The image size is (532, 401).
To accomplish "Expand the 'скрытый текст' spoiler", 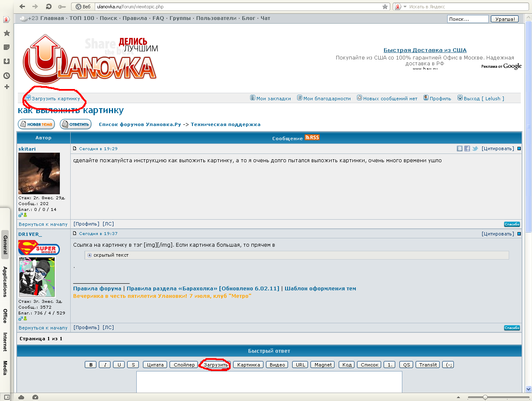I will (x=89, y=255).
